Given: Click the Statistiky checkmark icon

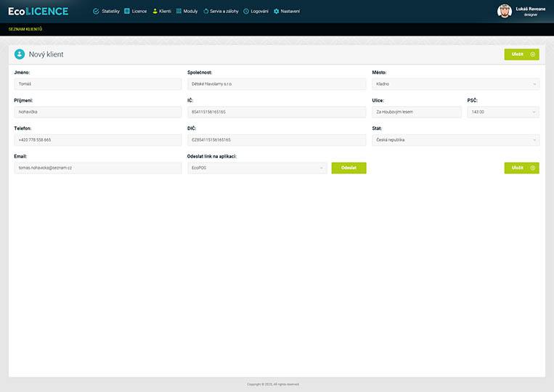Looking at the screenshot, I should point(96,12).
